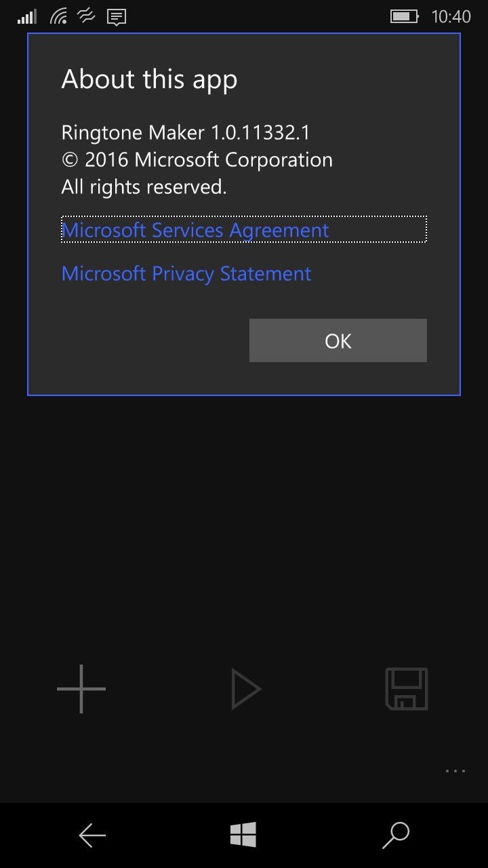The height and width of the screenshot is (868, 488).
Task: Click the "All rights reserved." text
Action: click(144, 186)
